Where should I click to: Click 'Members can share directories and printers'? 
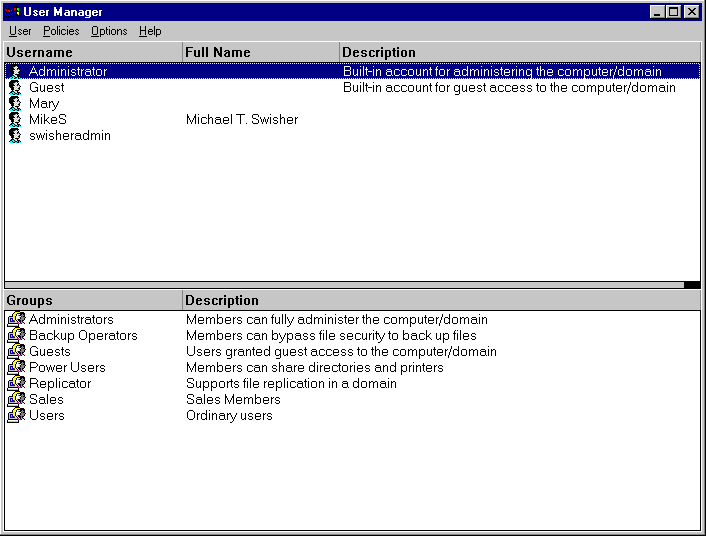(x=315, y=368)
